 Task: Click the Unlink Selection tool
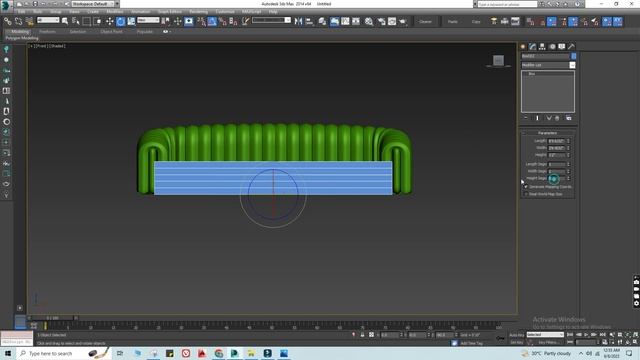(x=19, y=21)
